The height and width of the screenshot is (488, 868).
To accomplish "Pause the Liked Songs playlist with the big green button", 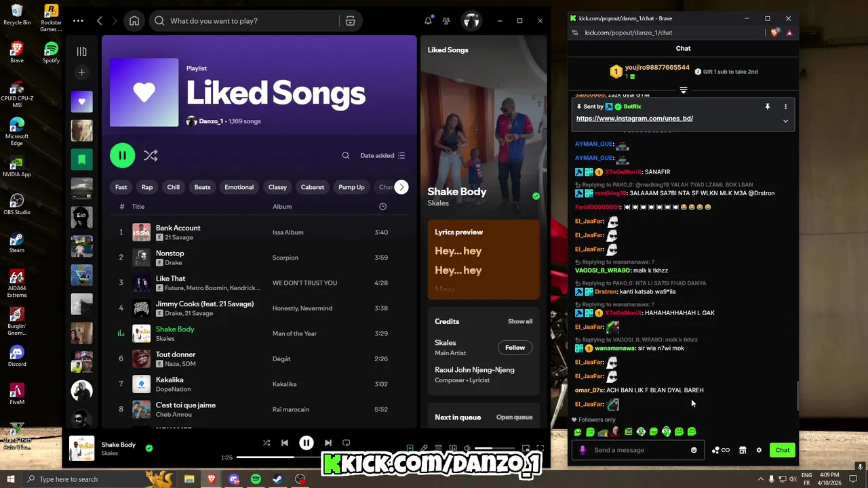I will pyautogui.click(x=123, y=156).
